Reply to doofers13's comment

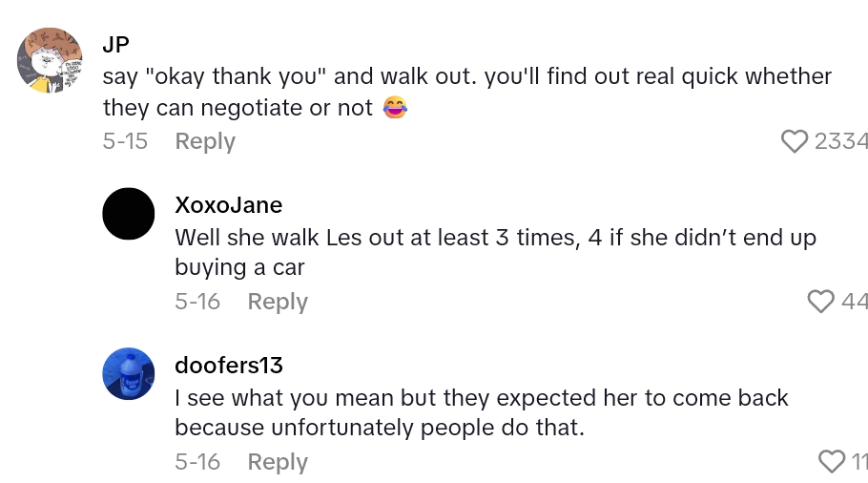click(278, 462)
